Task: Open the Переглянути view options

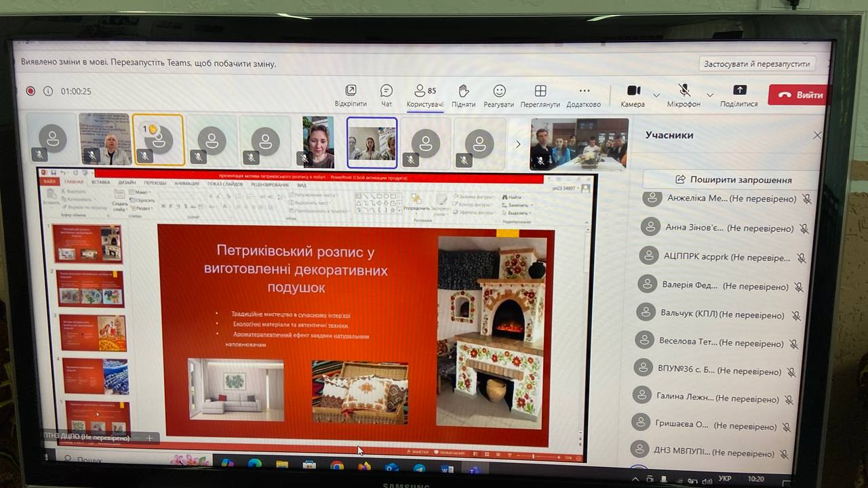Action: click(x=540, y=96)
